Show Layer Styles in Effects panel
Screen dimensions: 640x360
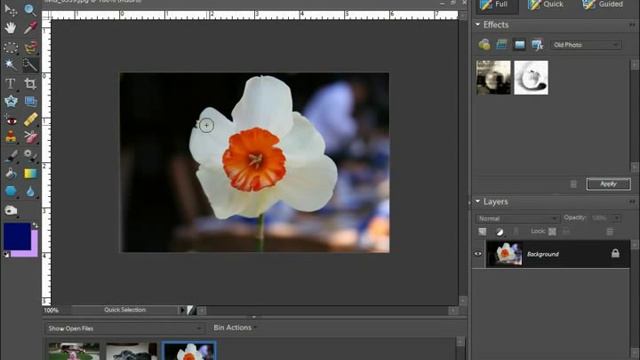click(502, 44)
